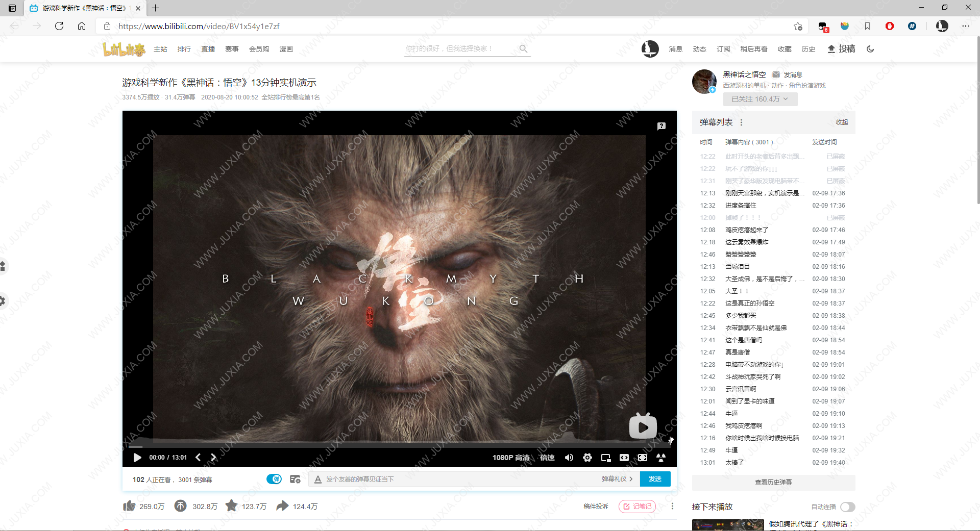Open the uploader avatar 黑神话之悟空

click(704, 82)
